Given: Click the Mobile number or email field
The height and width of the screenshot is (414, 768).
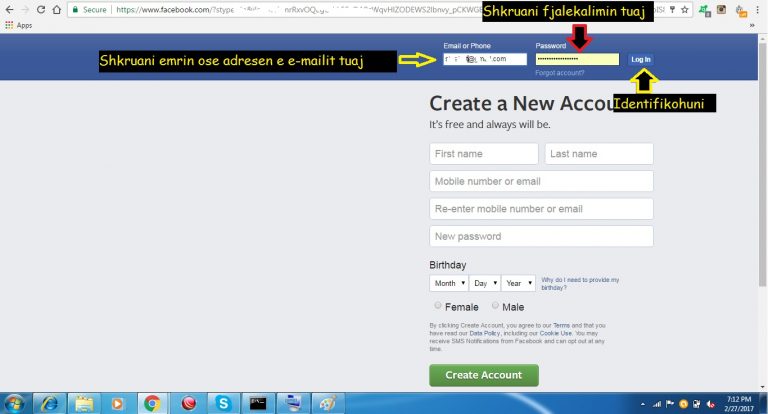Looking at the screenshot, I should [x=541, y=181].
